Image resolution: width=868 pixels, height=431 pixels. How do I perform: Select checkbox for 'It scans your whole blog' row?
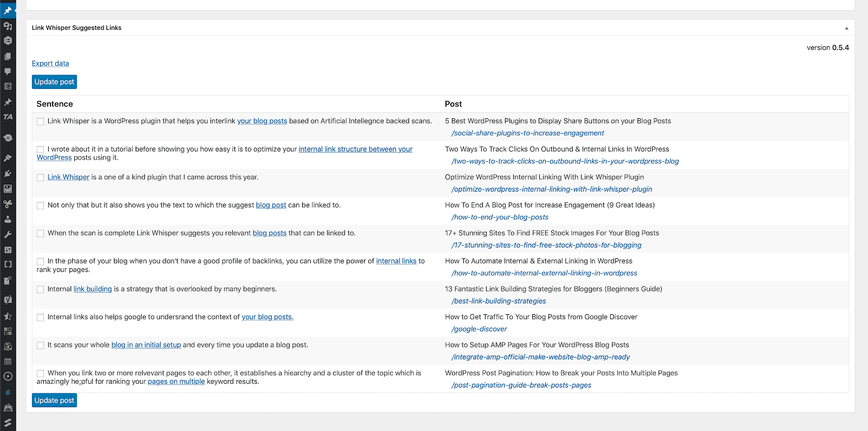tap(40, 345)
